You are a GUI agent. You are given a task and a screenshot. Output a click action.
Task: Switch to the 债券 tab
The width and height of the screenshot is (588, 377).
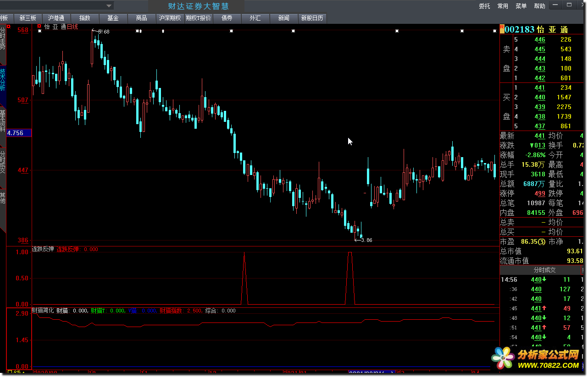(x=227, y=18)
